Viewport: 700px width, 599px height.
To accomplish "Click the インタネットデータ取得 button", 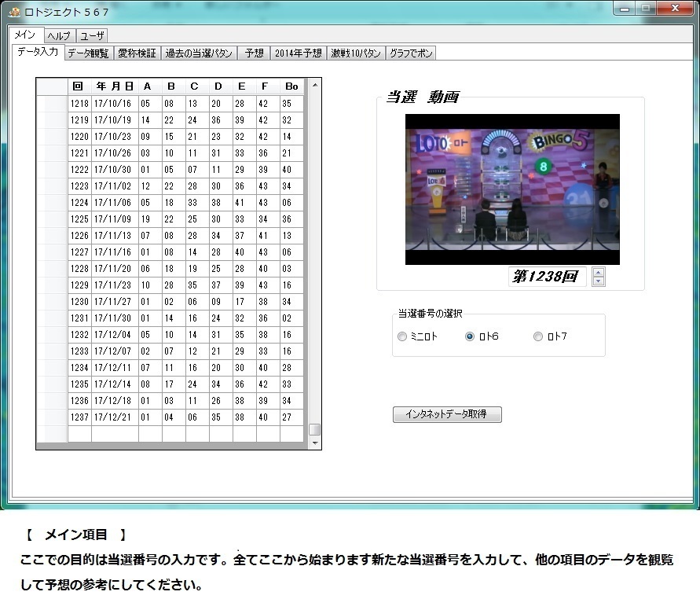I will pos(447,414).
